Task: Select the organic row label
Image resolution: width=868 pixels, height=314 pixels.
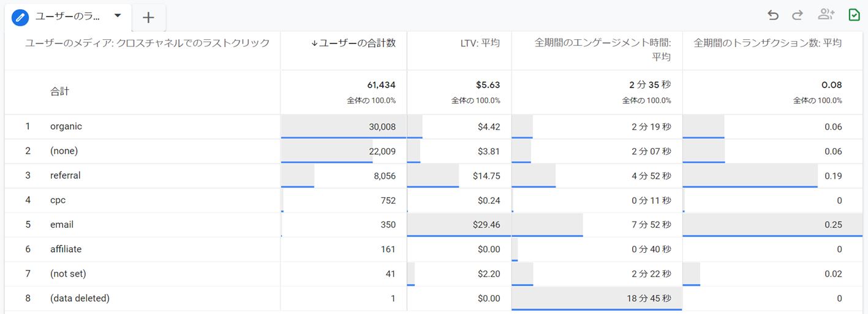Action: [66, 127]
